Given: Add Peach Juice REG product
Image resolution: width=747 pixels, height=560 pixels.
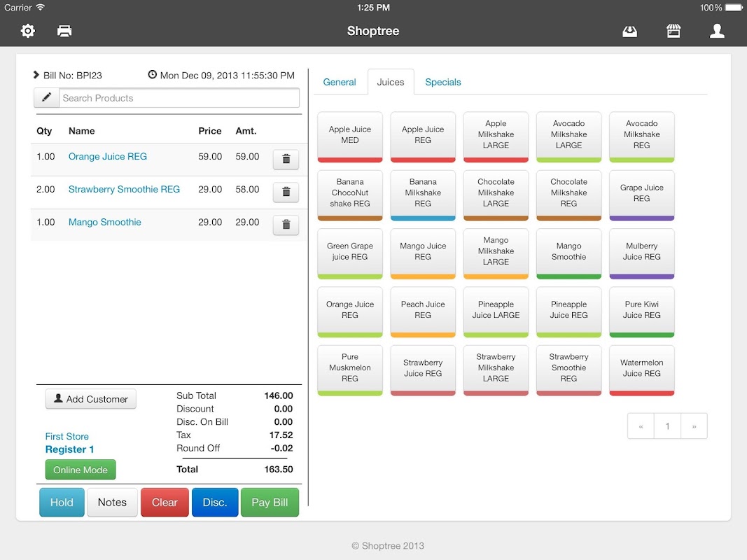Looking at the screenshot, I should click(423, 312).
